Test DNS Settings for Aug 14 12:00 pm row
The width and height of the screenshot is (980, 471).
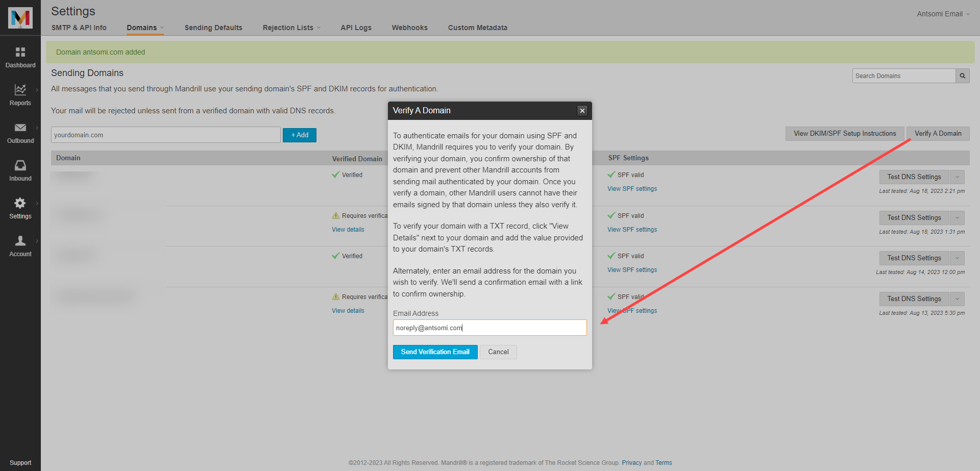pyautogui.click(x=914, y=258)
